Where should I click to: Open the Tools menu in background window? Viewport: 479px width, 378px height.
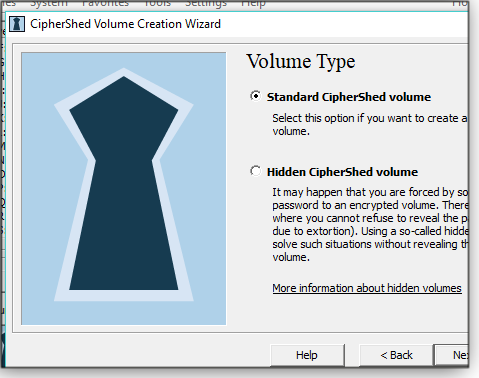pos(157,3)
